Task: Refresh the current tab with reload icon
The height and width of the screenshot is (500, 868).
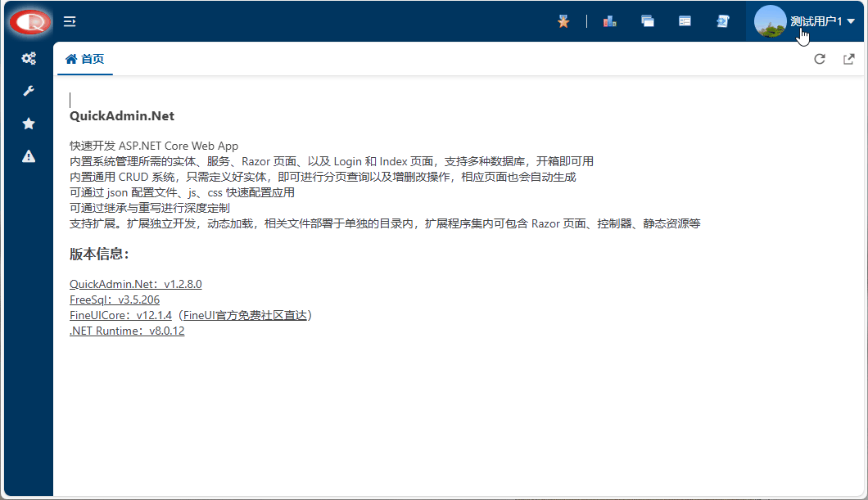Action: point(820,59)
